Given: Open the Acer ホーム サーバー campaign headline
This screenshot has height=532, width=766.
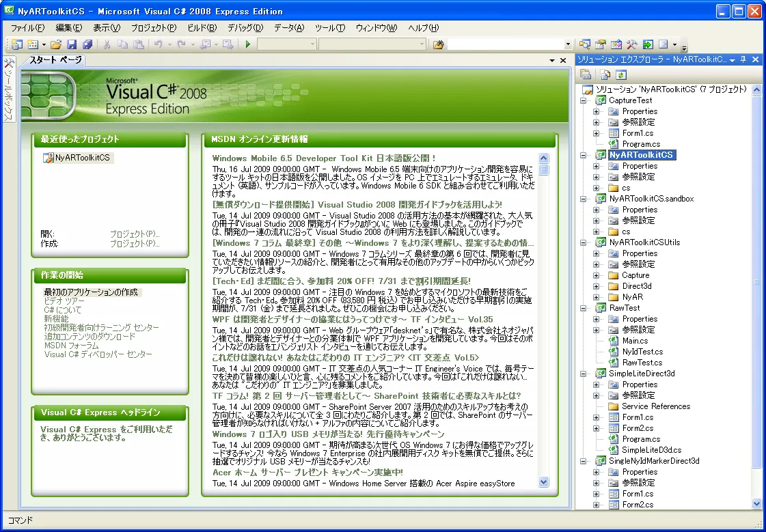Looking at the screenshot, I should (307, 472).
